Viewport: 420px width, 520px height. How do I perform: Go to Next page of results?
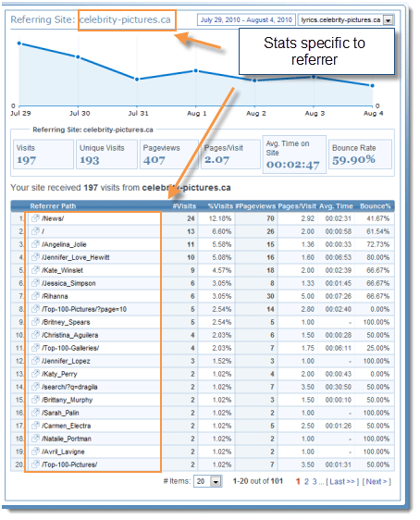377,481
